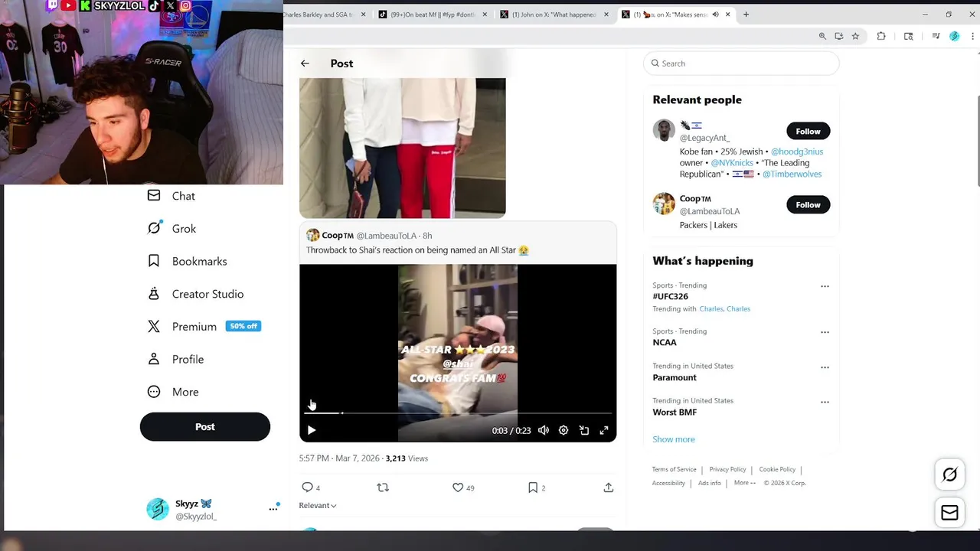This screenshot has width=980, height=551.
Task: Follow @LegacyAnt_
Action: (x=808, y=131)
